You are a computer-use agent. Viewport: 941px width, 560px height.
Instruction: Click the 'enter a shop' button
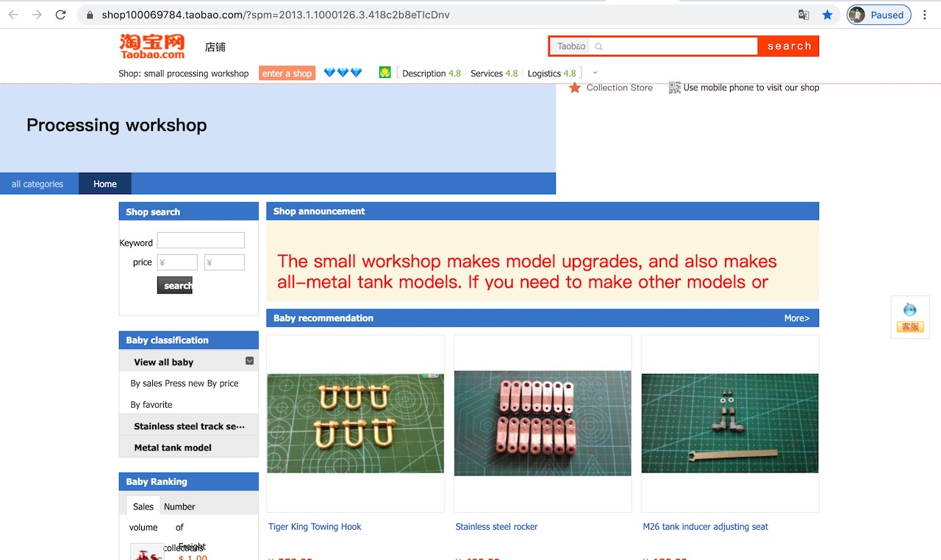click(x=287, y=73)
